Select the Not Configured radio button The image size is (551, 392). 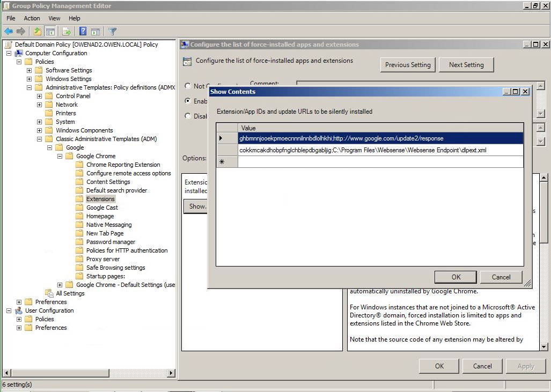(x=188, y=86)
